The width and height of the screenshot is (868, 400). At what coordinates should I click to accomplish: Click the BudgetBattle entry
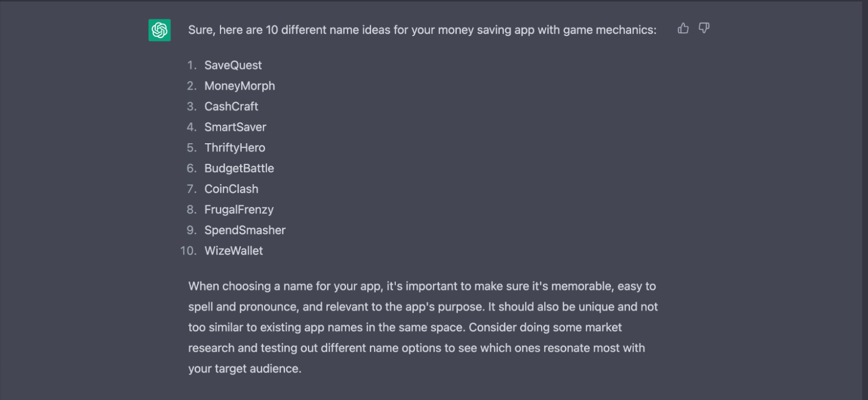[x=239, y=168]
